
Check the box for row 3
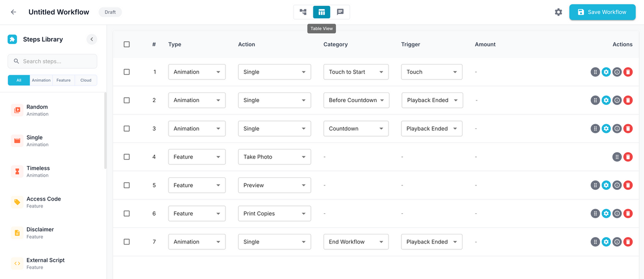pyautogui.click(x=127, y=128)
